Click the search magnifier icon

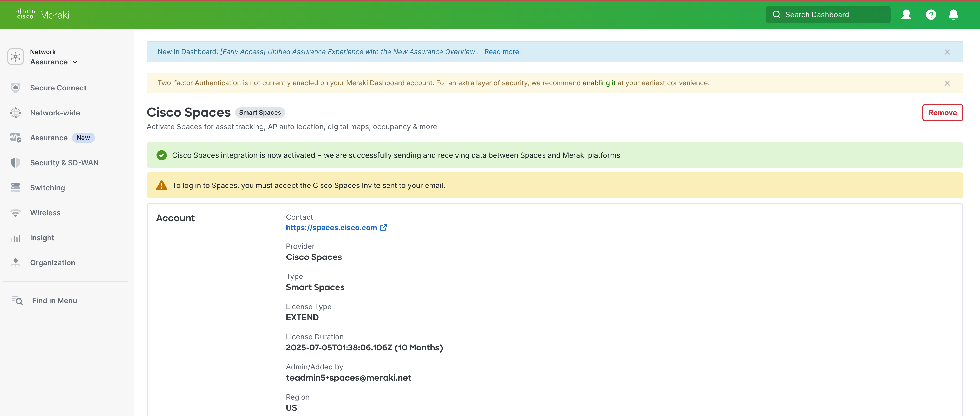[776, 15]
